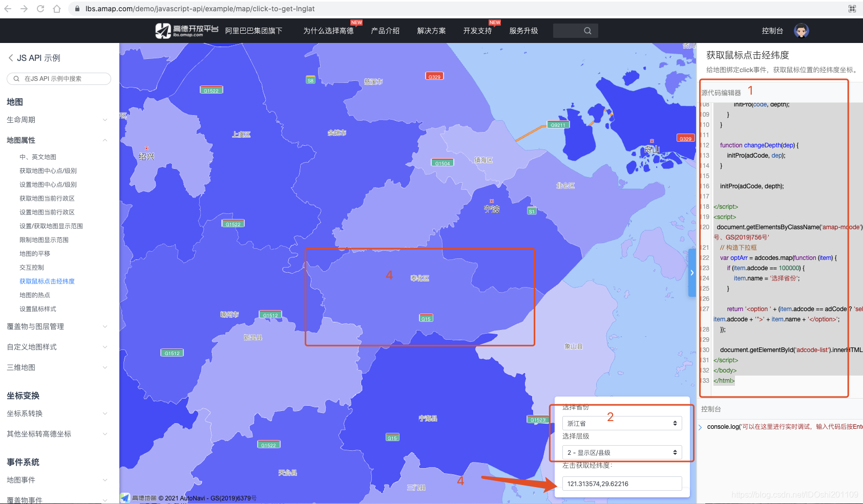Click the Amap open platform logo

[x=187, y=31]
